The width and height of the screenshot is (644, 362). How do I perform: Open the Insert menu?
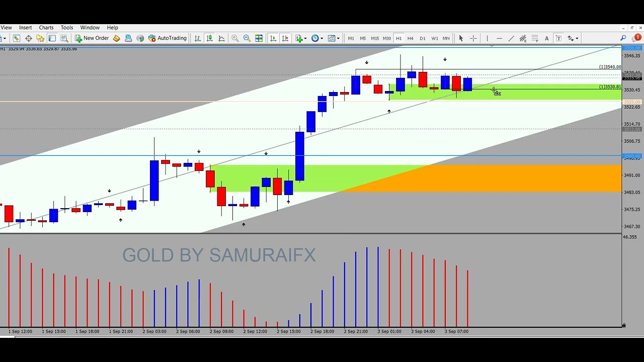click(25, 28)
